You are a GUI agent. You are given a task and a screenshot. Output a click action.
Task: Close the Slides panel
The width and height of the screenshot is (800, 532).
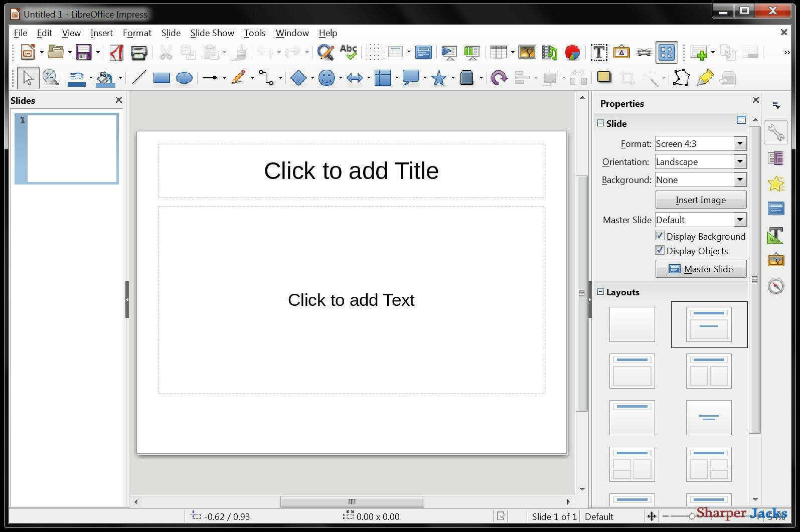tap(119, 100)
